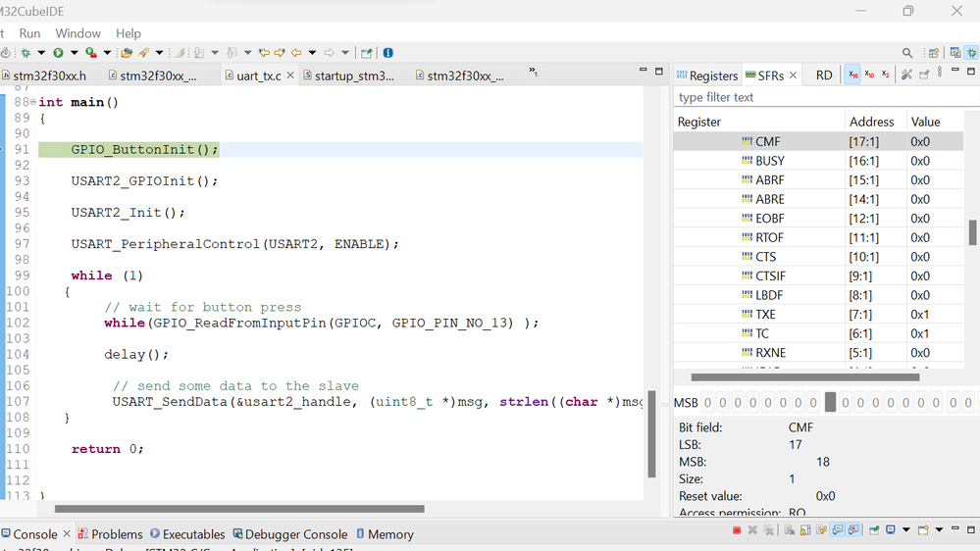
Task: Click the editor horizontal scrollbar
Action: (239, 509)
